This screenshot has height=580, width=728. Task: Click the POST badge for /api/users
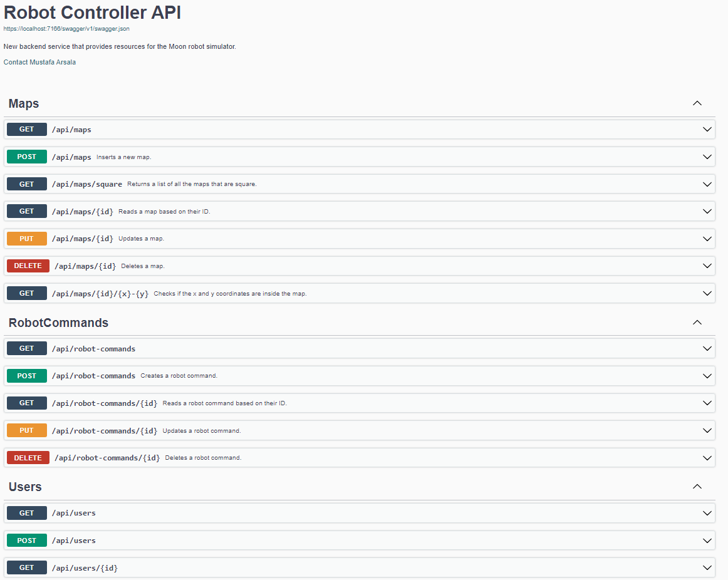pos(27,541)
